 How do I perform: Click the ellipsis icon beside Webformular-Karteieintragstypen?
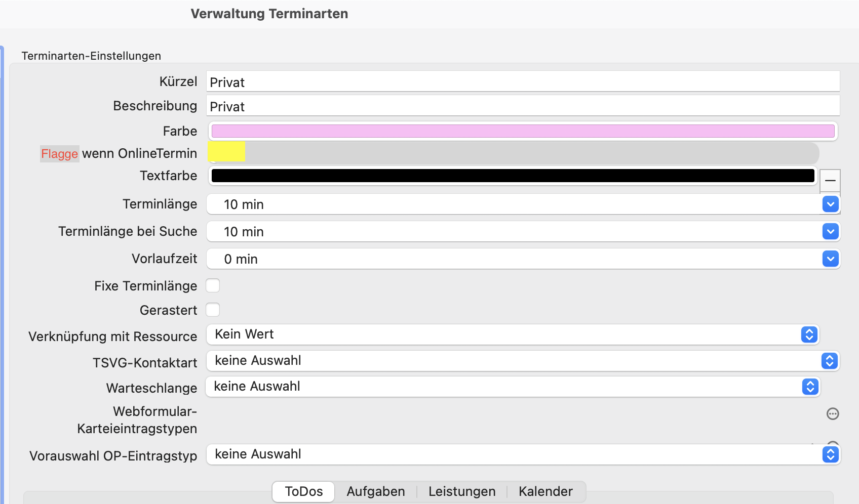tap(832, 414)
